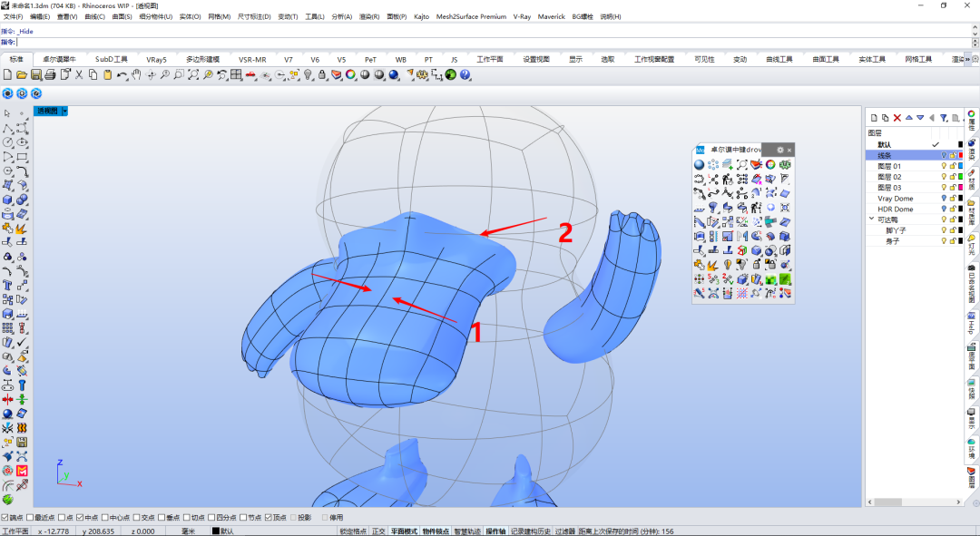Cut selection with the scissors icon
Viewport: 980px width, 536px height.
(79, 74)
